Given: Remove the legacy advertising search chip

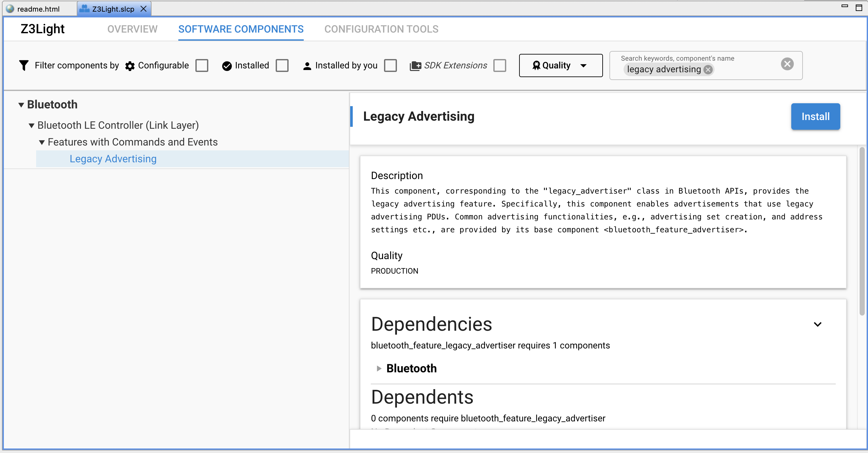Looking at the screenshot, I should [708, 69].
